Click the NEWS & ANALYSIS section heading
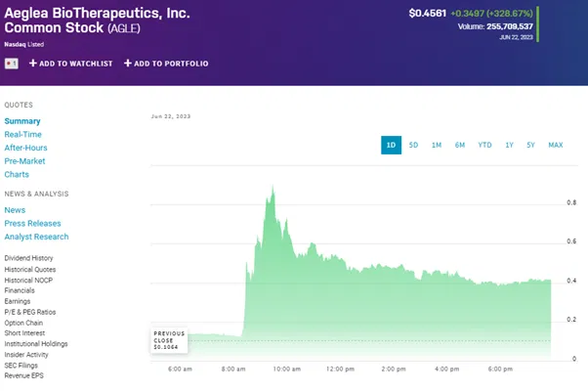 [36, 194]
